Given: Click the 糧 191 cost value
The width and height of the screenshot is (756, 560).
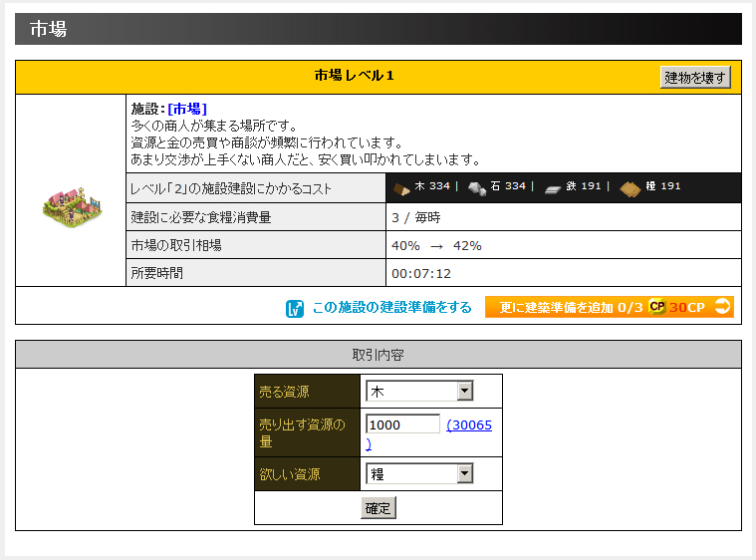Looking at the screenshot, I should click(x=663, y=186).
